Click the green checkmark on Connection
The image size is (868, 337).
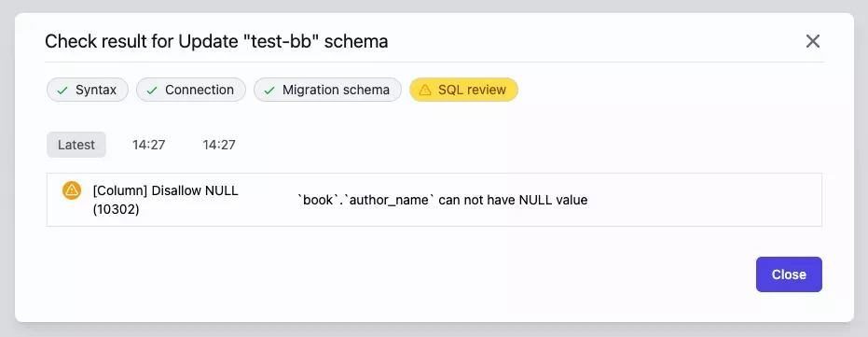152,91
